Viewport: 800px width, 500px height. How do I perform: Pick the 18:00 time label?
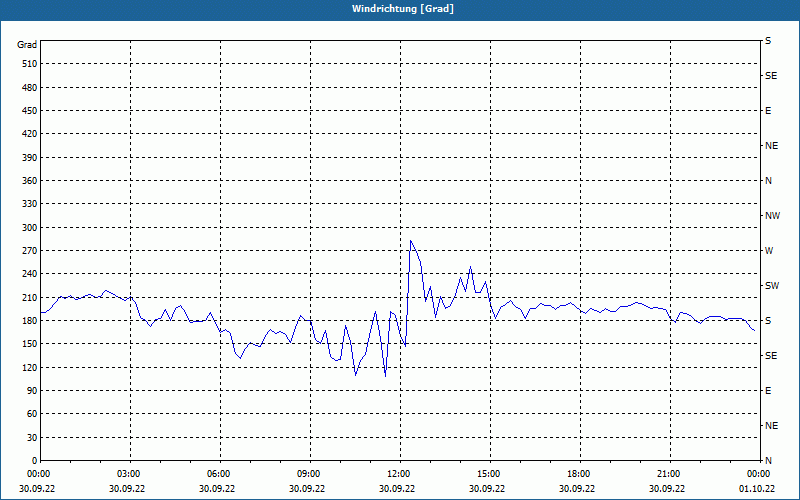click(x=580, y=474)
